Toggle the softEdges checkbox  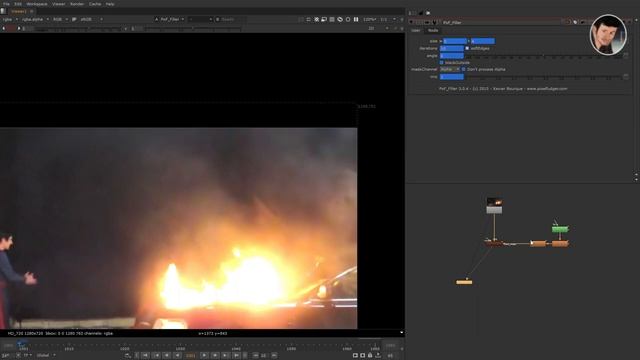tap(467, 48)
